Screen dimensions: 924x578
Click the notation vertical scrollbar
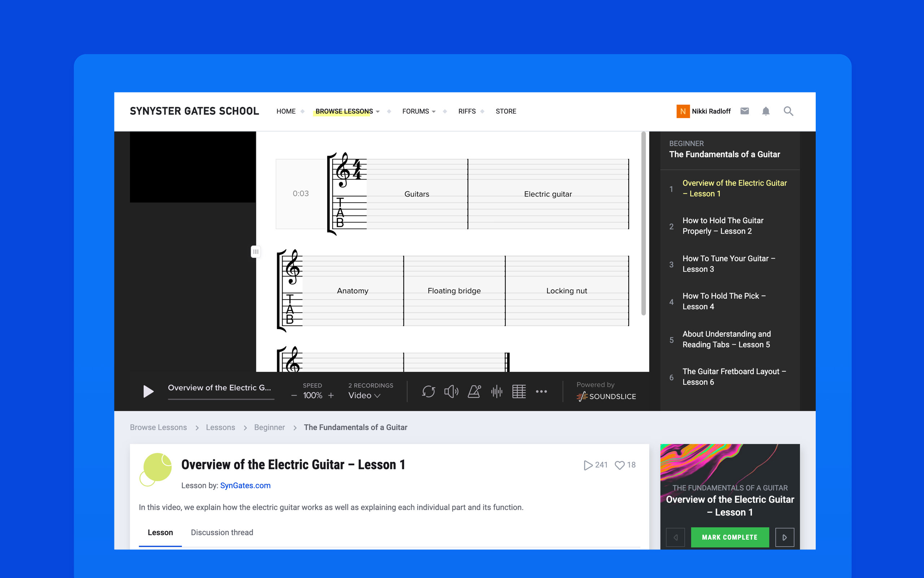[643, 224]
